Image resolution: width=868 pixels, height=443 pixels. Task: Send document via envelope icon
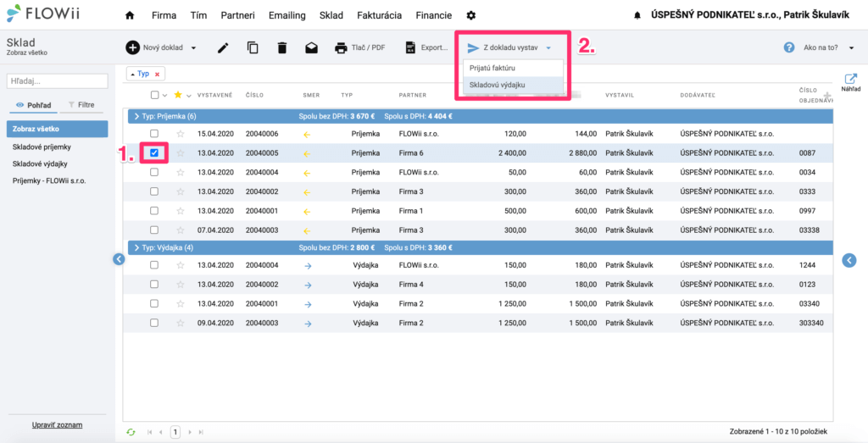311,48
